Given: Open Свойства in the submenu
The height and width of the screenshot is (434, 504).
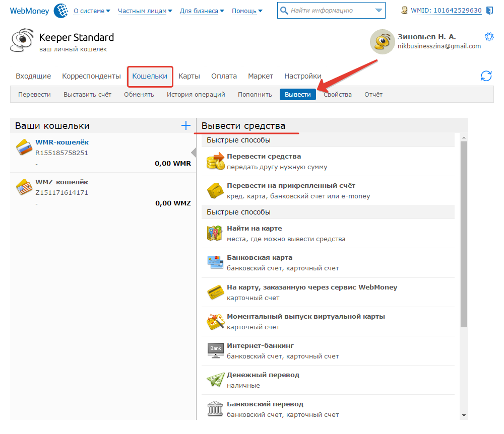Looking at the screenshot, I should pos(338,94).
